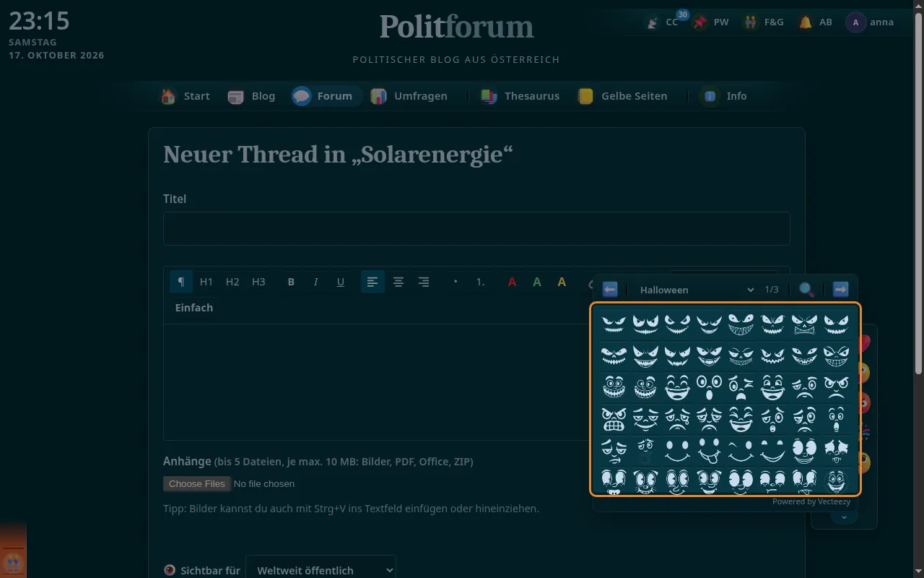Click the eye icon beside Sichtbar für
This screenshot has width=924, height=578.
[x=170, y=570]
